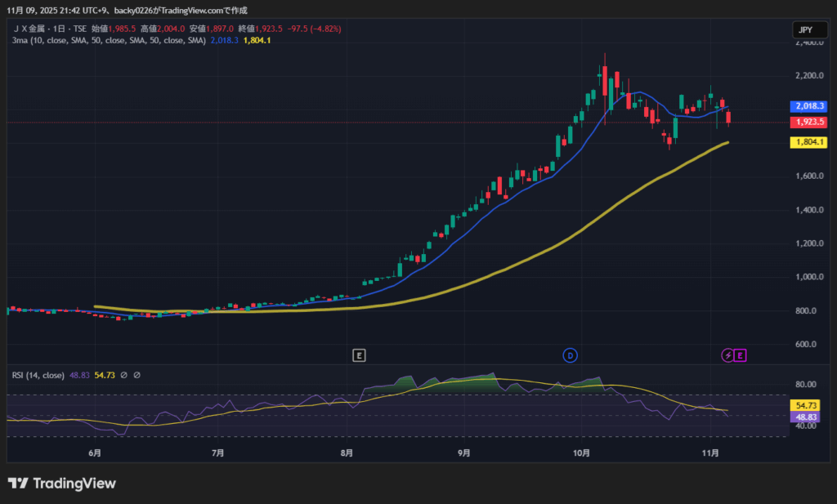837x504 pixels.
Task: Select the RSI (14, close) indicator legend
Action: tap(38, 376)
